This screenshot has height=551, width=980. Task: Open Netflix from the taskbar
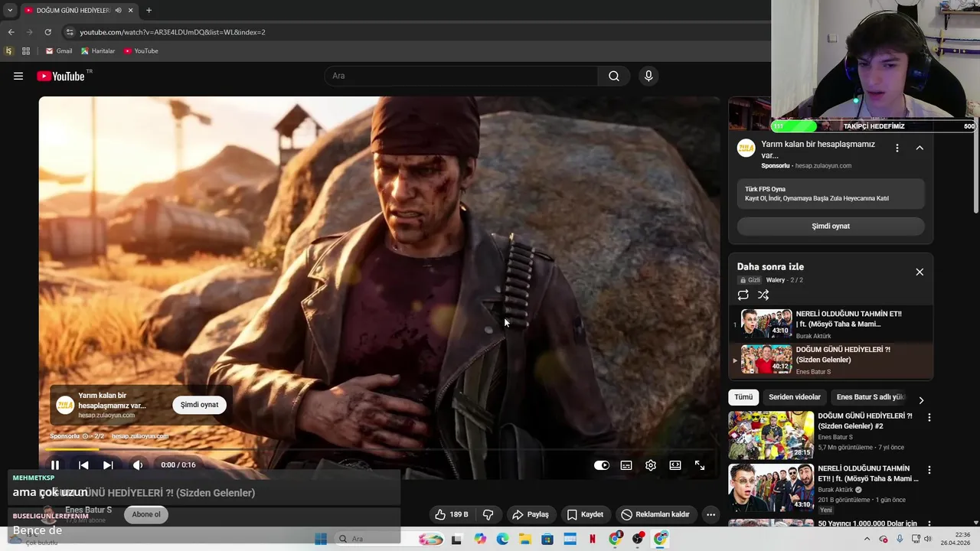pos(593,539)
